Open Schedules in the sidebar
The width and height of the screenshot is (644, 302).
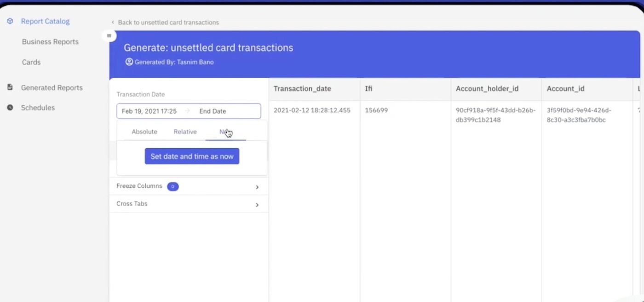[38, 108]
